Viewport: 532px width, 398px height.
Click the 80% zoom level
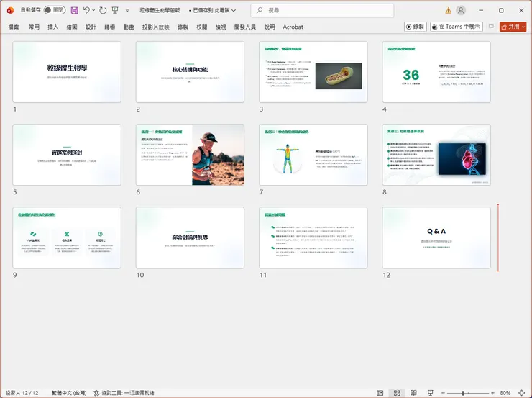[505, 393]
